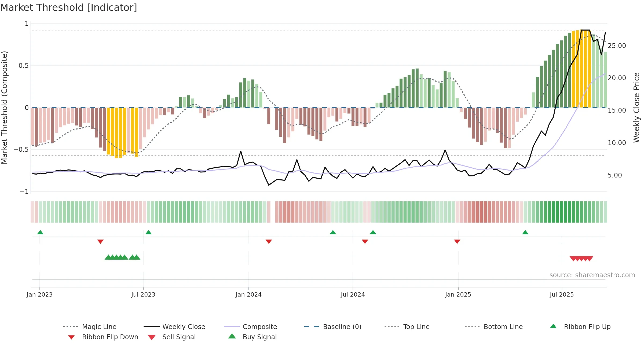Click the 15.00 price axis label
This screenshot has height=362, width=644.
(617, 110)
